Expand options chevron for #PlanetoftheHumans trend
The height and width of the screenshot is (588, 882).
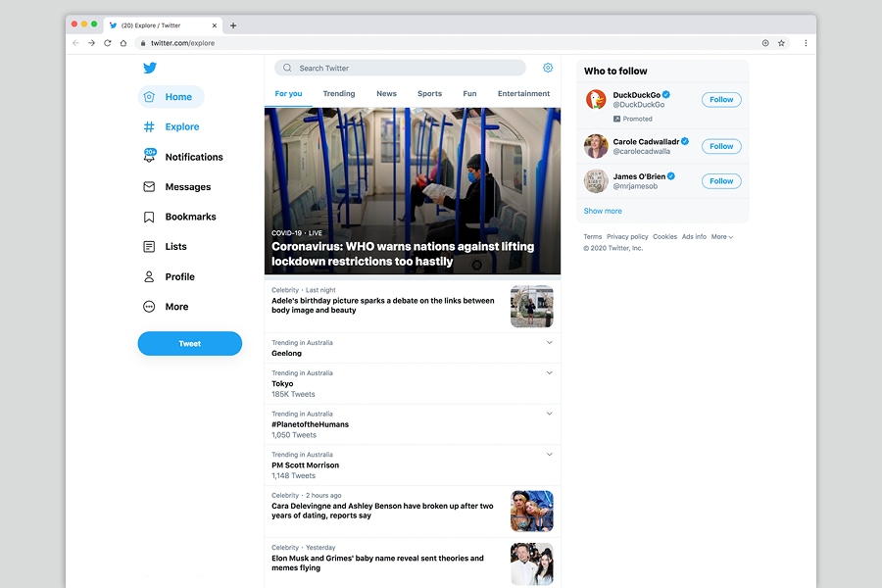(x=550, y=414)
